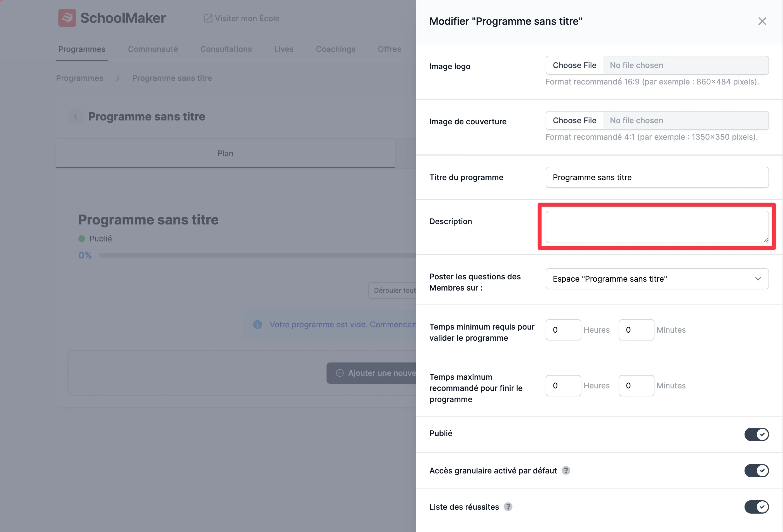This screenshot has width=783, height=532.
Task: Go to the Lives tab
Action: click(x=284, y=49)
